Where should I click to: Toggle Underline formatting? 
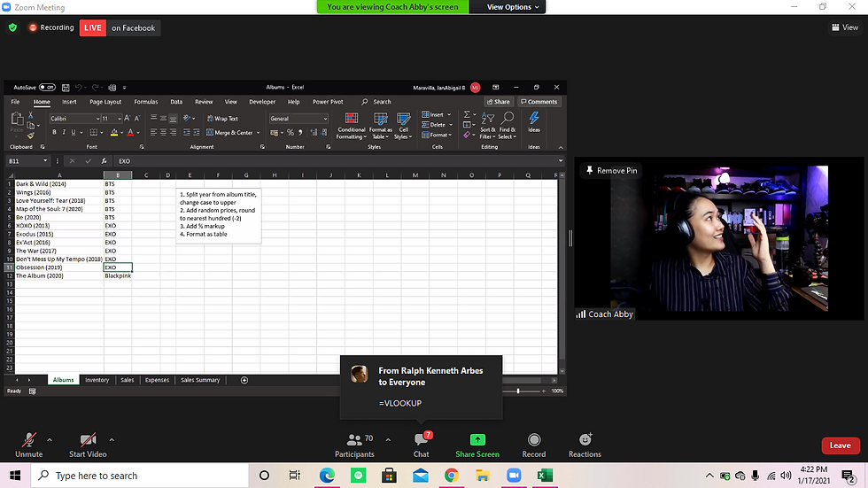coord(73,132)
